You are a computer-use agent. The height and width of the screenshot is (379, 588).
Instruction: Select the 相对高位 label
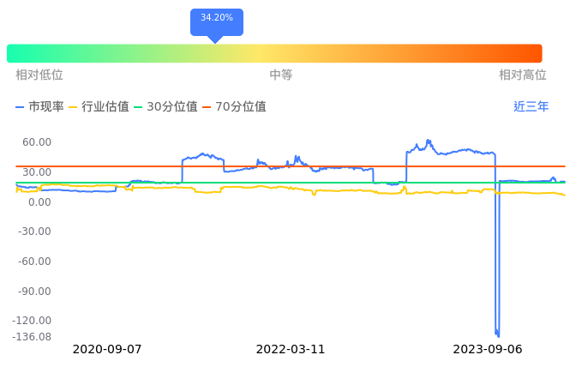click(x=523, y=75)
